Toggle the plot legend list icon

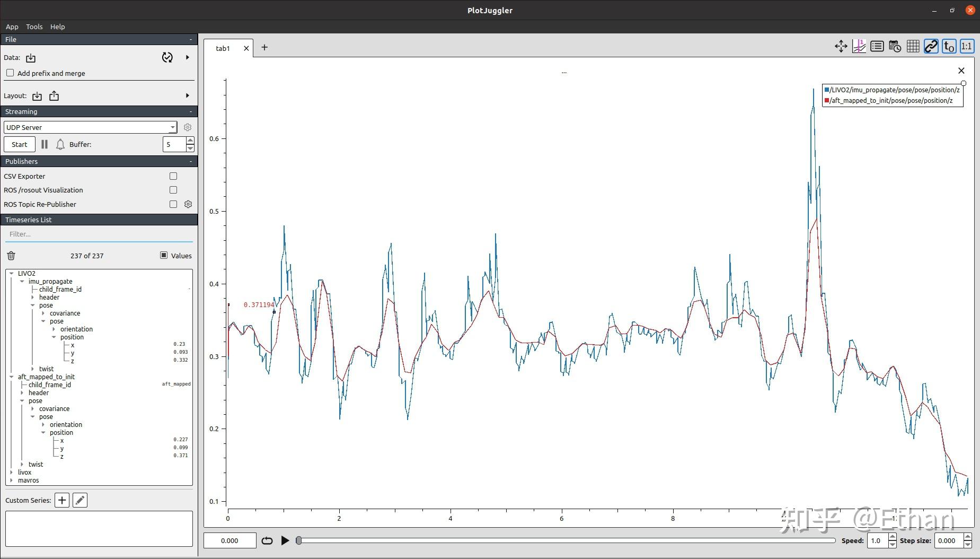pos(877,47)
